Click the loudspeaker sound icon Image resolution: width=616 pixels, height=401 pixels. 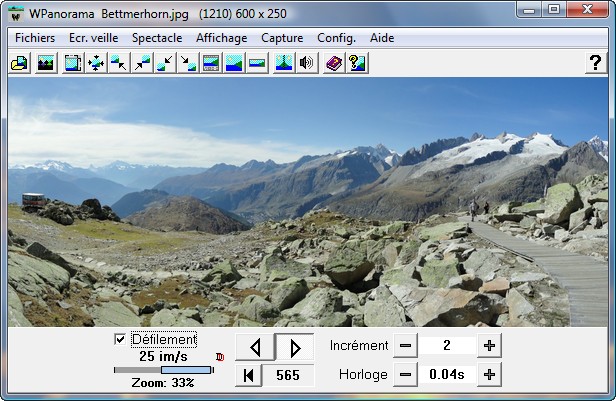(x=306, y=63)
